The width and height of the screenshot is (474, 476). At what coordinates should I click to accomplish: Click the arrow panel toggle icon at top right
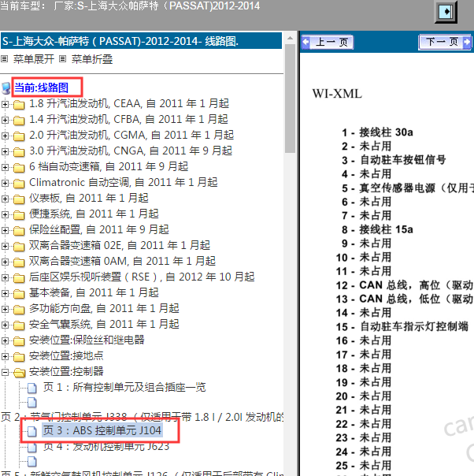click(446, 12)
